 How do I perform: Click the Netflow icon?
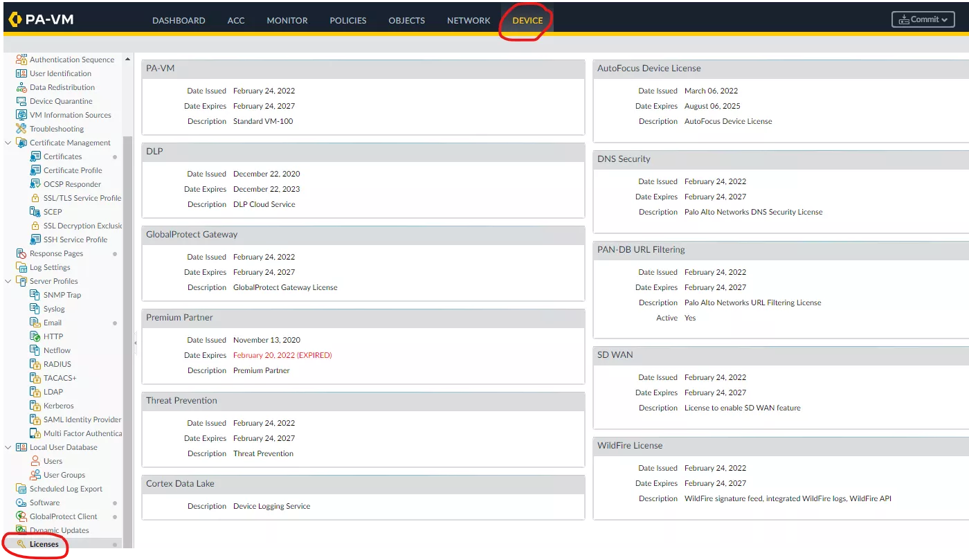tap(35, 350)
